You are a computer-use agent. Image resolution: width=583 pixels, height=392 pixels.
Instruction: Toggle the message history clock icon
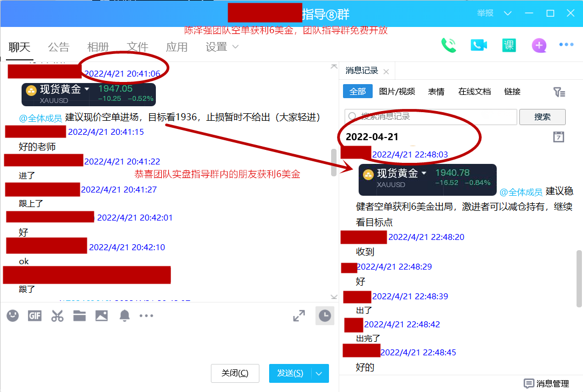click(x=325, y=316)
